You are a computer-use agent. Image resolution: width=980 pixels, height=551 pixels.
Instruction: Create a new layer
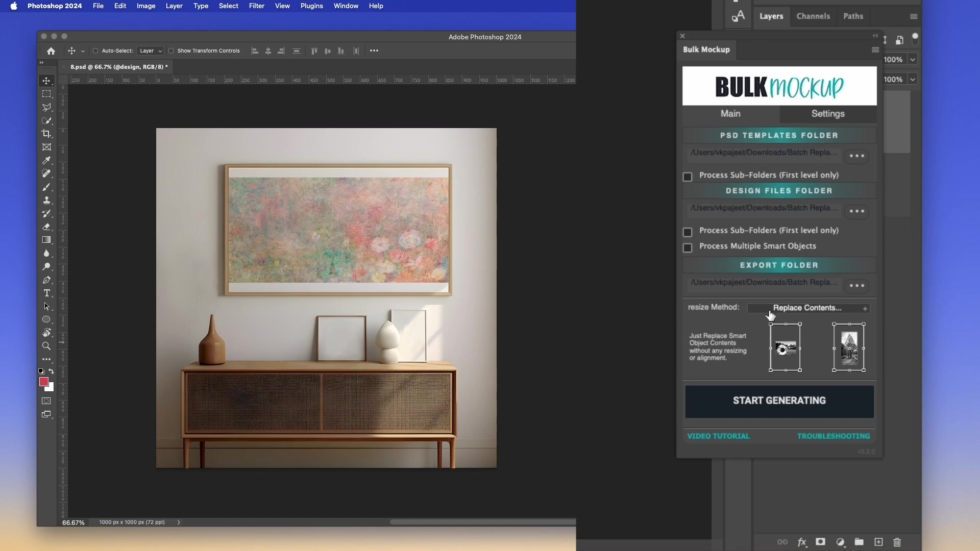[878, 542]
